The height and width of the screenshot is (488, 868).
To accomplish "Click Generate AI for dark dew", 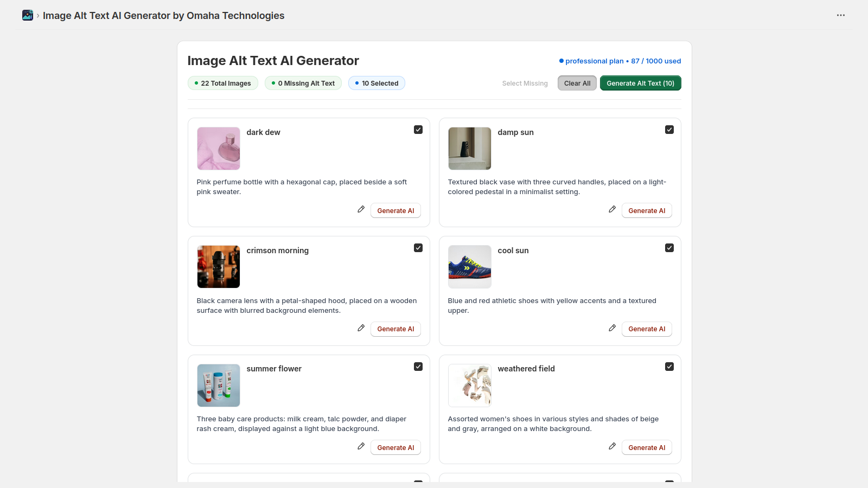I will pyautogui.click(x=395, y=210).
